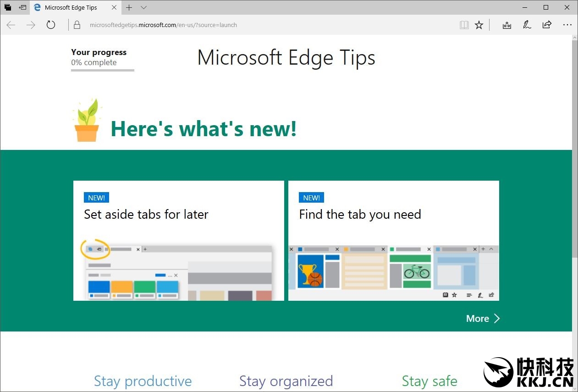The width and height of the screenshot is (578, 392).
Task: Open Settings and more menu
Action: click(567, 25)
